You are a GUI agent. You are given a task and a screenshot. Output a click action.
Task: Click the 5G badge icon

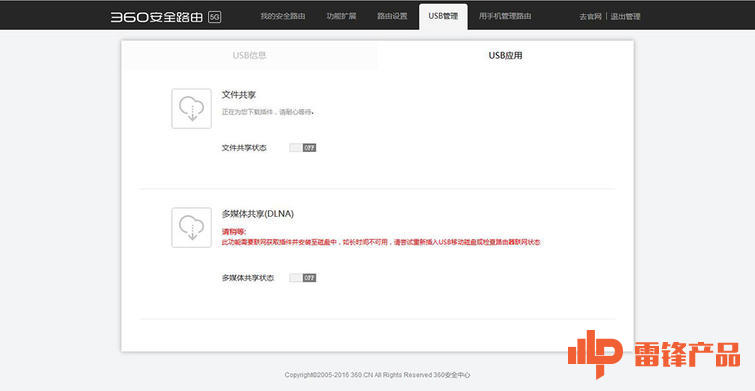click(x=214, y=17)
